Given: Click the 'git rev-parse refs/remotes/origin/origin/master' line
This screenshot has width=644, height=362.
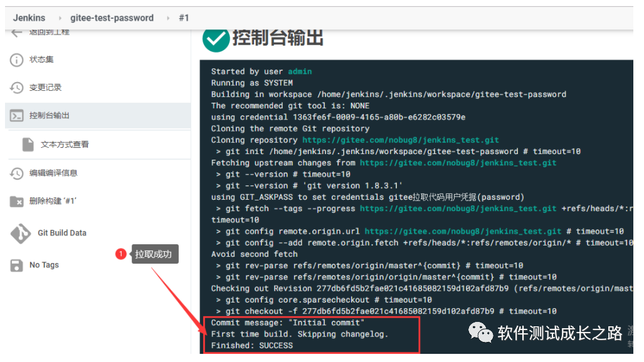Looking at the screenshot, I should pos(386,277).
